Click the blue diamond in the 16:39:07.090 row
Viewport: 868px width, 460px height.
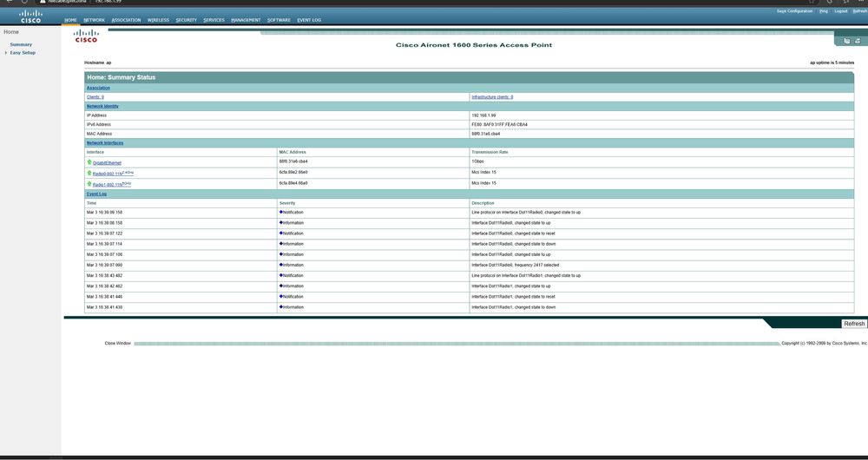(281, 265)
